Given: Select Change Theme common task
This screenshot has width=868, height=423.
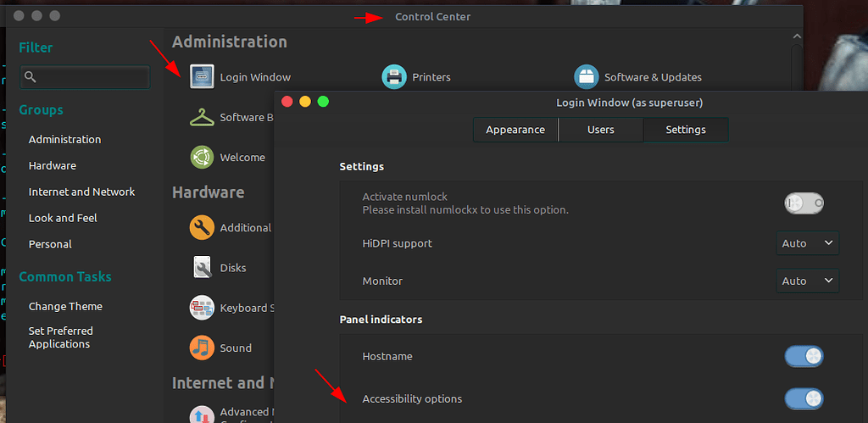Looking at the screenshot, I should (65, 306).
